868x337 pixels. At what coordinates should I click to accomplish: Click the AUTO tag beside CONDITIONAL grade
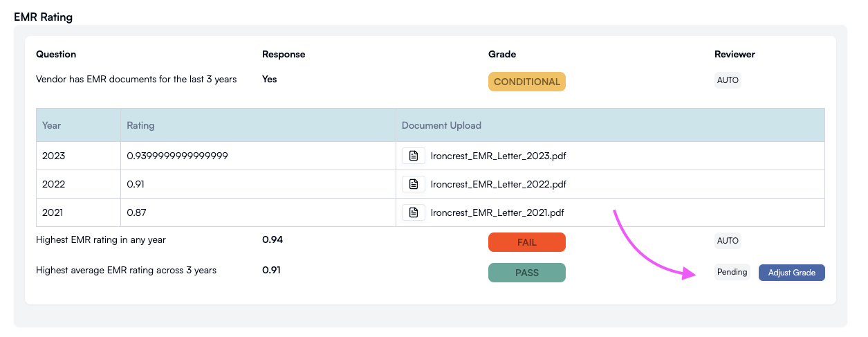[728, 80]
